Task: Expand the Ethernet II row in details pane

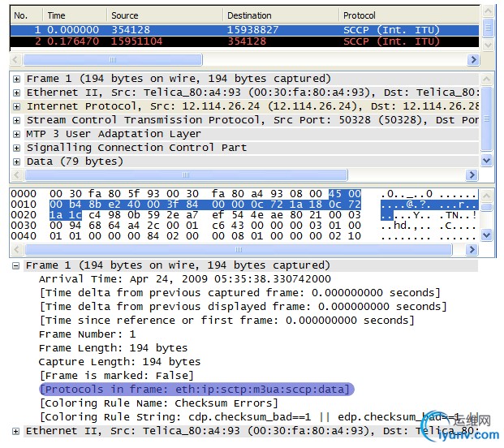Action: coord(16,93)
